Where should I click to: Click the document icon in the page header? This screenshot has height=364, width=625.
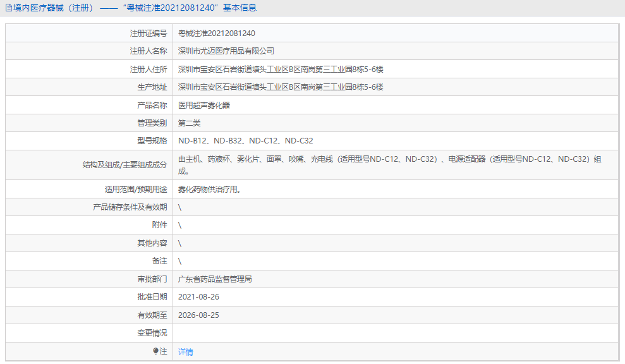coord(8,8)
